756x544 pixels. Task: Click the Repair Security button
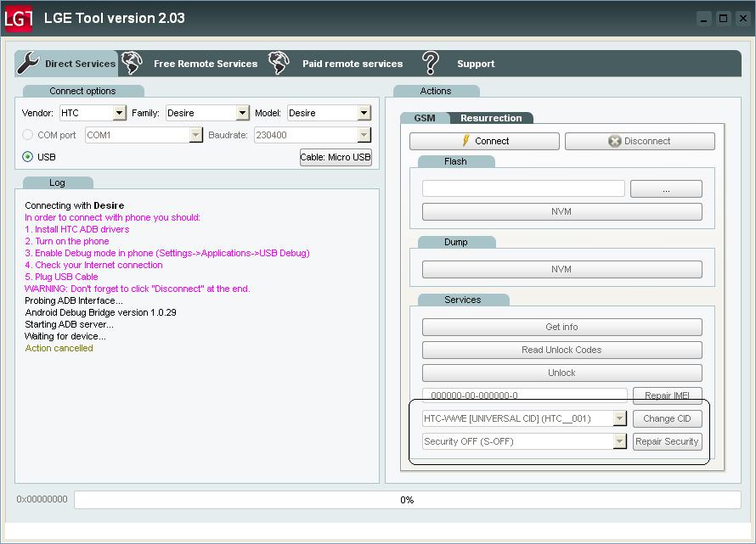coord(668,440)
